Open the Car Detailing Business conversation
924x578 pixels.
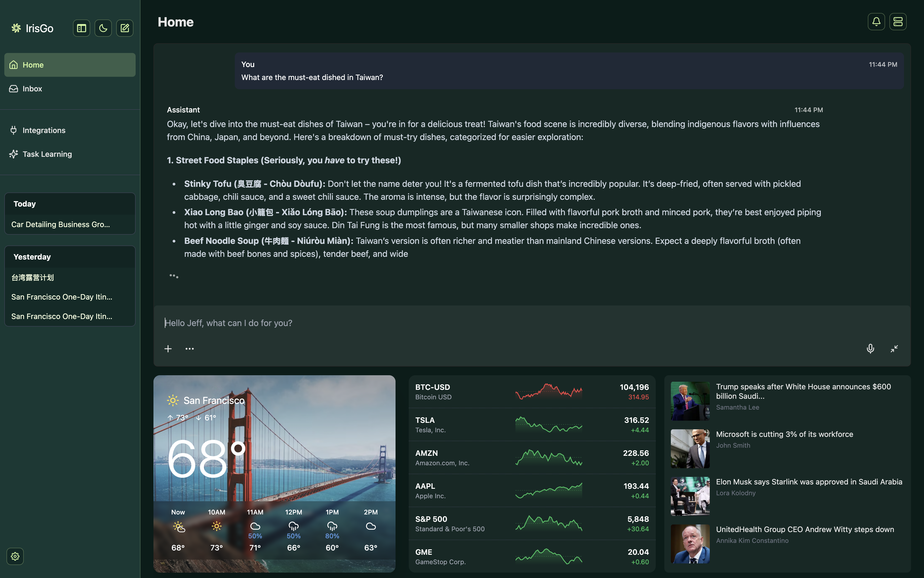[60, 224]
